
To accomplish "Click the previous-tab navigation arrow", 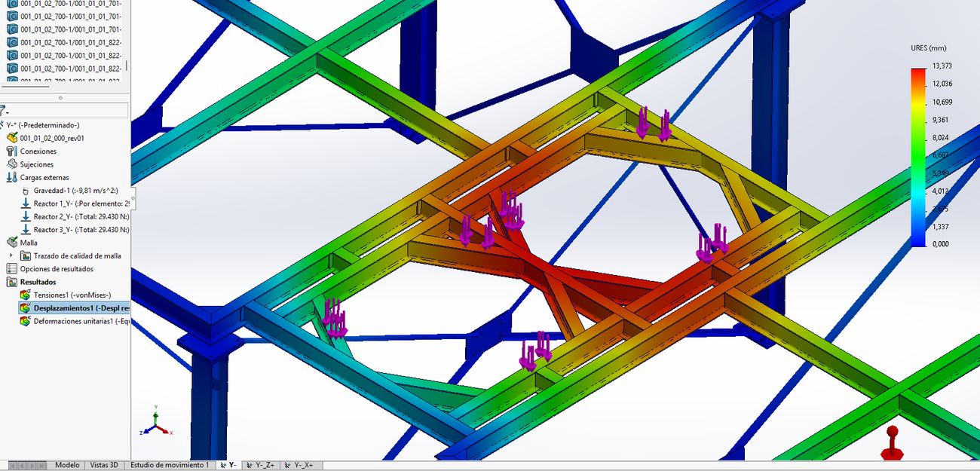I will click(20, 465).
